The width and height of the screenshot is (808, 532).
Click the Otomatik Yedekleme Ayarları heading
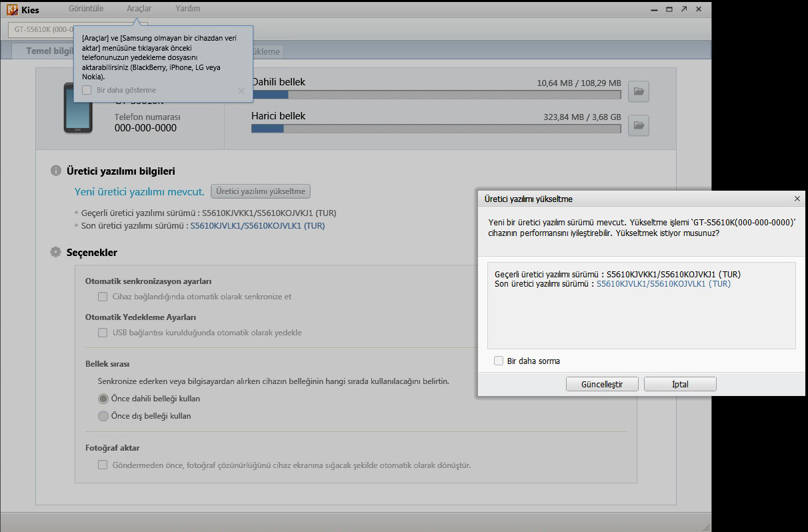pos(141,317)
